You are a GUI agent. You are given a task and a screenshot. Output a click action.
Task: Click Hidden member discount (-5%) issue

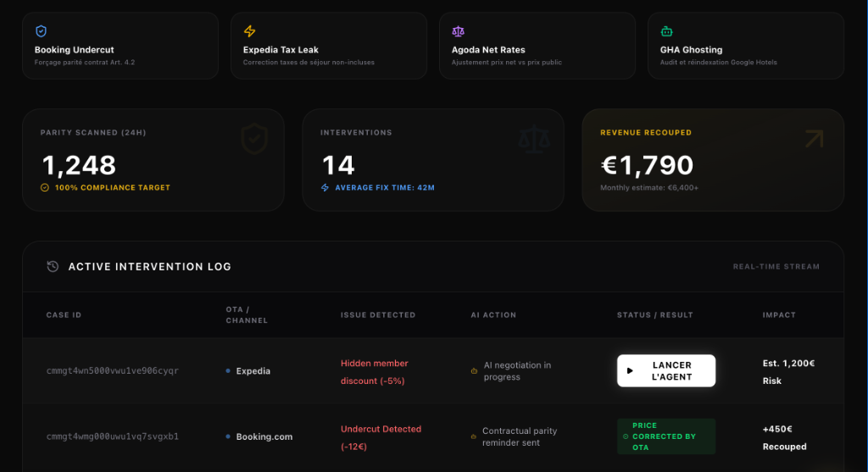point(374,372)
